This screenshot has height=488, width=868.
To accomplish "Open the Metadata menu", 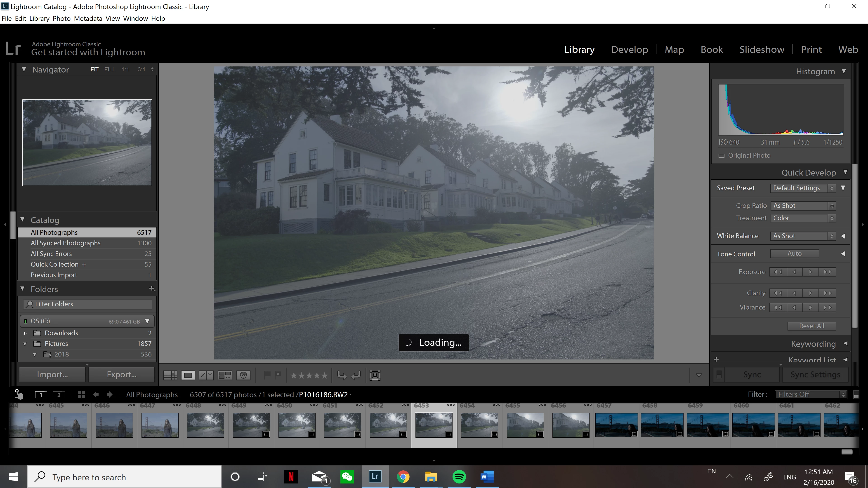I will (88, 19).
